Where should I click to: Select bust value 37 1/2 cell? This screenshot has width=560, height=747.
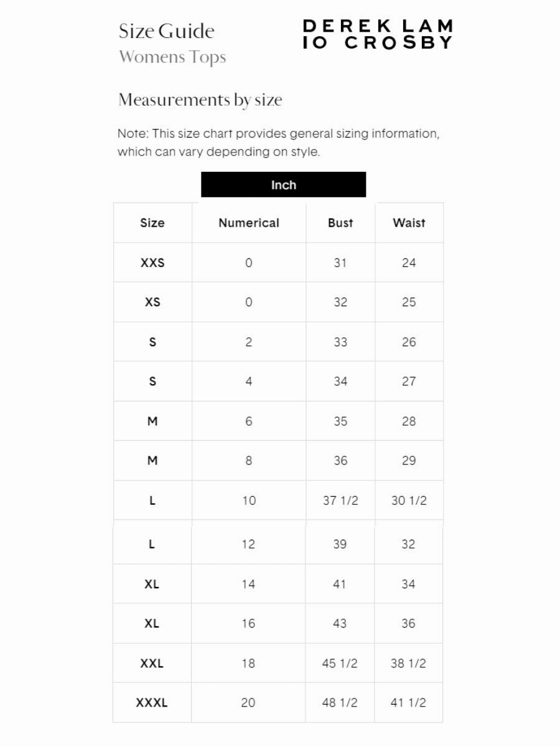click(340, 500)
